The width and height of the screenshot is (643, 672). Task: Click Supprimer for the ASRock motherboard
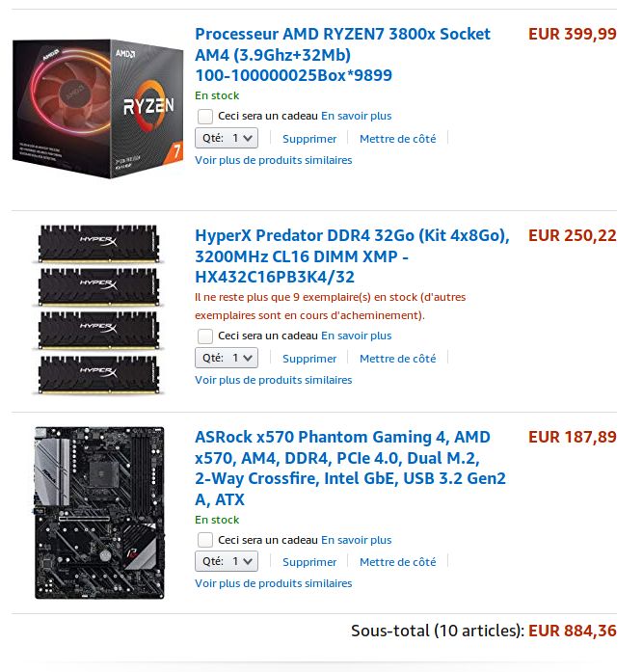coord(309,562)
